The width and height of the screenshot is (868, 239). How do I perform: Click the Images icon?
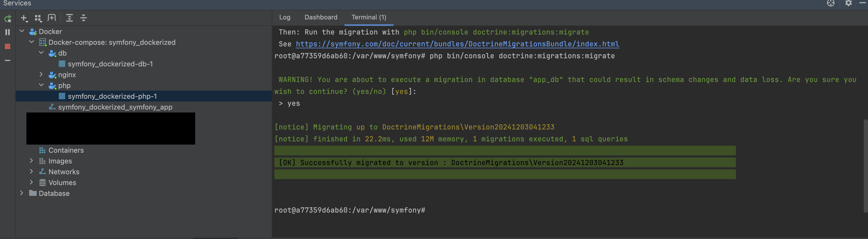tap(42, 161)
